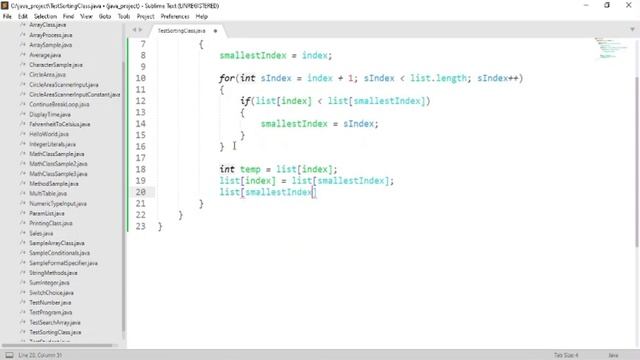Open PrintingClass.java in the sidebar
The image size is (640, 360).
coord(51,223)
